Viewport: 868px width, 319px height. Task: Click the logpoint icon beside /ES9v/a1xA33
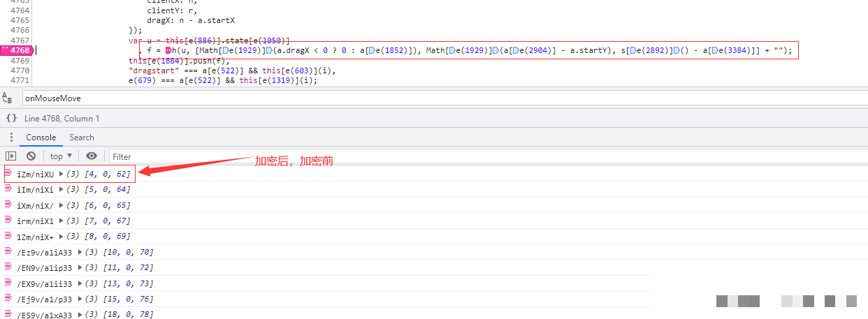[8, 314]
